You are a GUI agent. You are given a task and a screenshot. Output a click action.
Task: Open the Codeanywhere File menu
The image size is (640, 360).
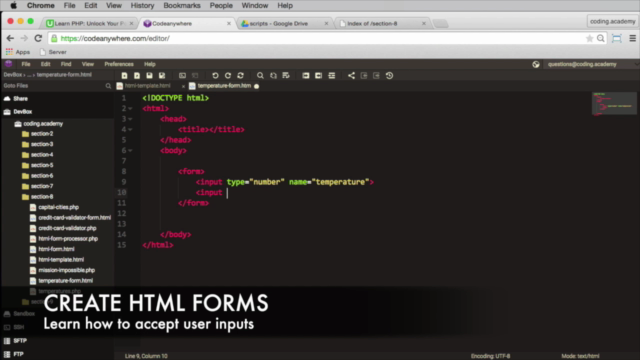tap(26, 64)
